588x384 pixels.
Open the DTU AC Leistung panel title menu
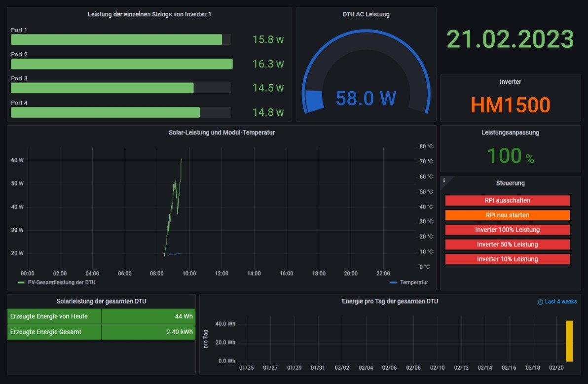point(366,14)
